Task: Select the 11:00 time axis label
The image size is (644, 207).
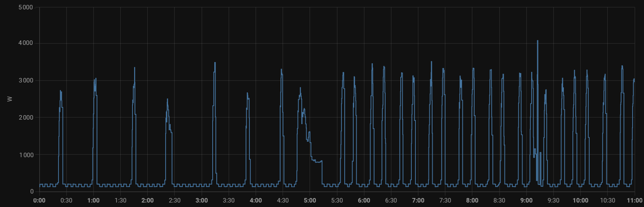Action: pyautogui.click(x=634, y=200)
